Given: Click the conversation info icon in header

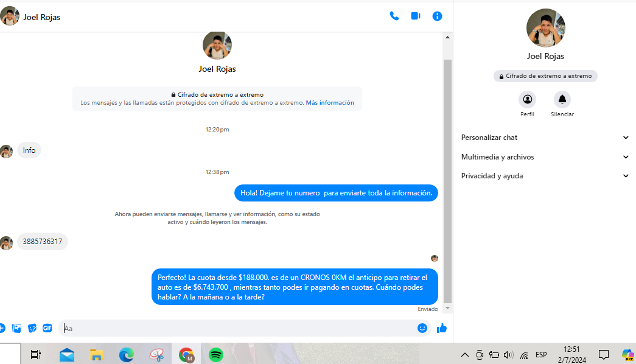Looking at the screenshot, I should click(x=437, y=16).
